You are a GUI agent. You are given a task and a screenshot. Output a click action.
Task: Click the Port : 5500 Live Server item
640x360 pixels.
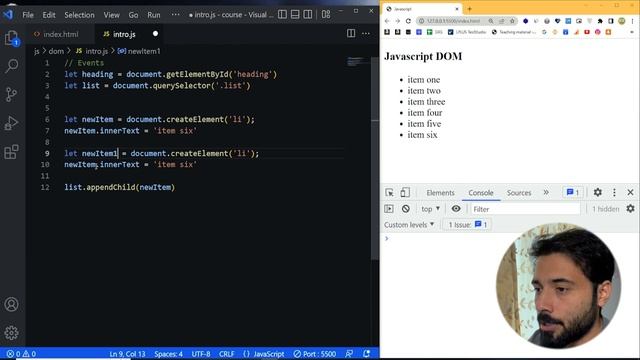click(x=315, y=354)
